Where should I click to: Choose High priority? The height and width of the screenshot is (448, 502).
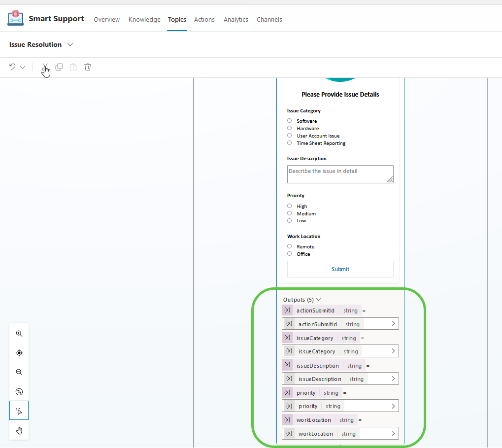point(289,206)
